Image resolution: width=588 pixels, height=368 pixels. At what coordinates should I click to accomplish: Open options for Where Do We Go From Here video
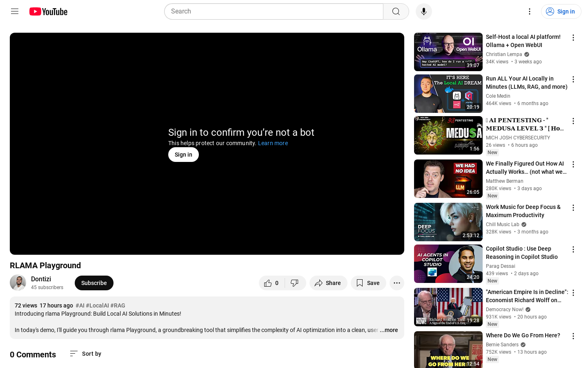(x=573, y=336)
